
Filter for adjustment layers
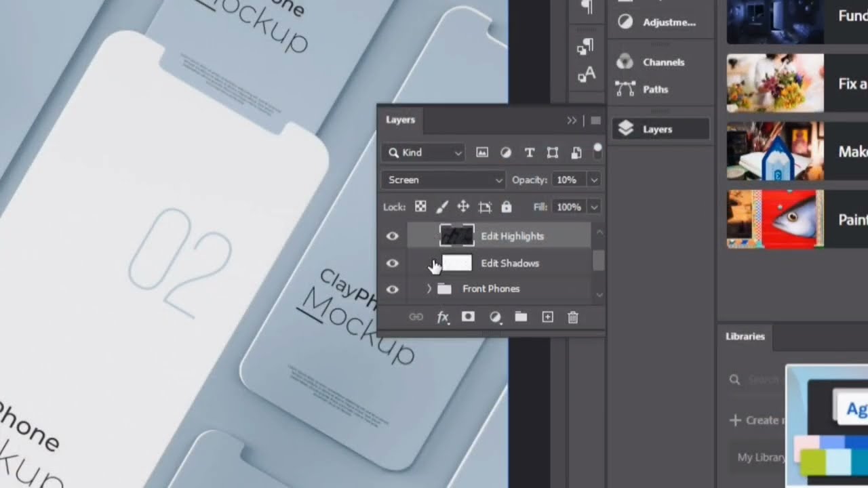point(506,152)
